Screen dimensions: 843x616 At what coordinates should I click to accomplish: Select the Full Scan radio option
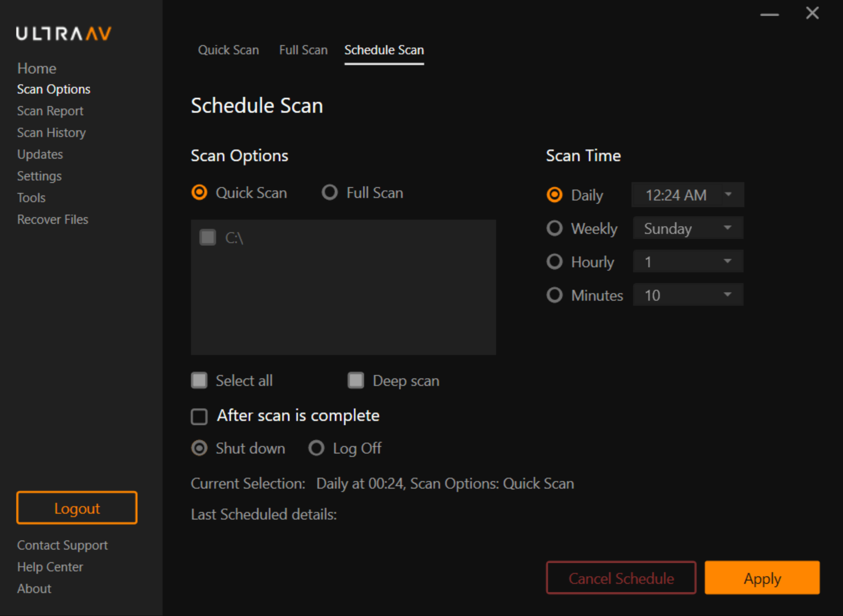pyautogui.click(x=330, y=193)
